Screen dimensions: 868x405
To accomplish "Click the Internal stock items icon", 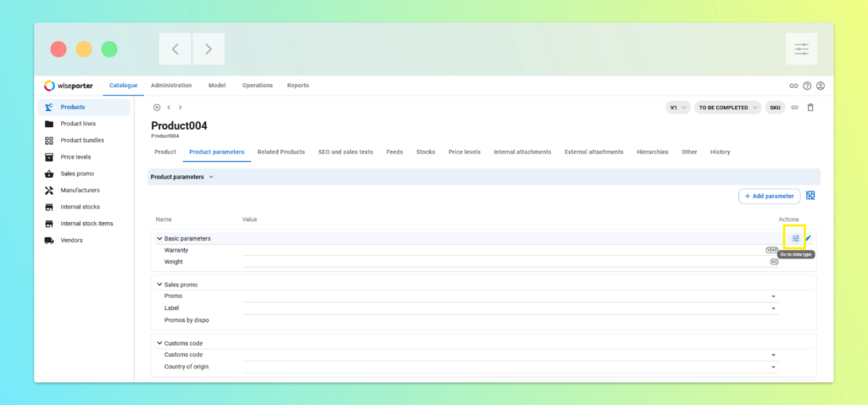I will (x=48, y=224).
